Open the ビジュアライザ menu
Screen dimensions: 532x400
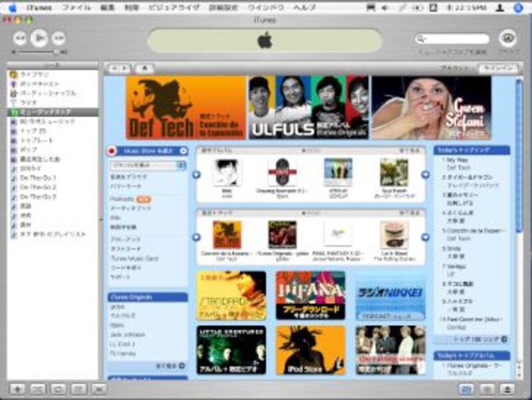[174, 7]
